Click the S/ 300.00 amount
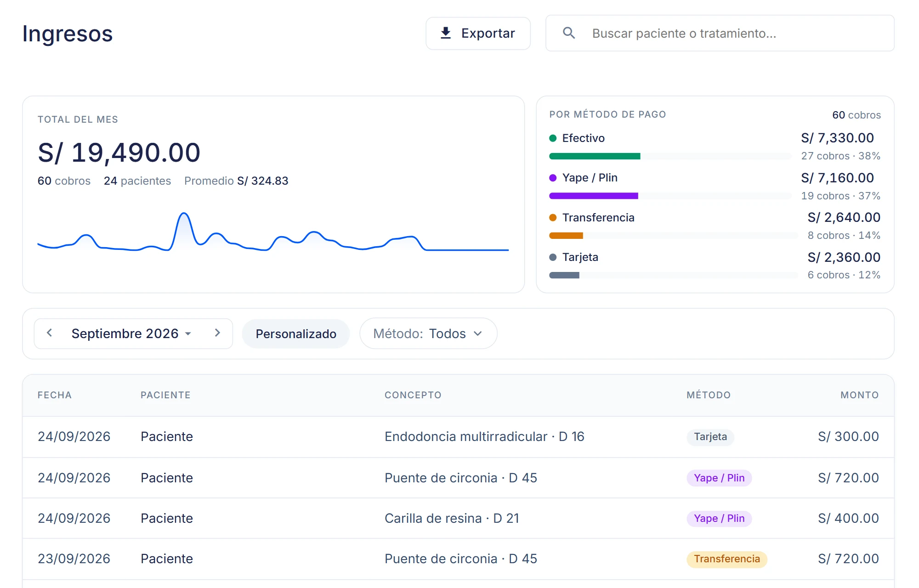Screen dimensions: 919x588 (x=848, y=436)
